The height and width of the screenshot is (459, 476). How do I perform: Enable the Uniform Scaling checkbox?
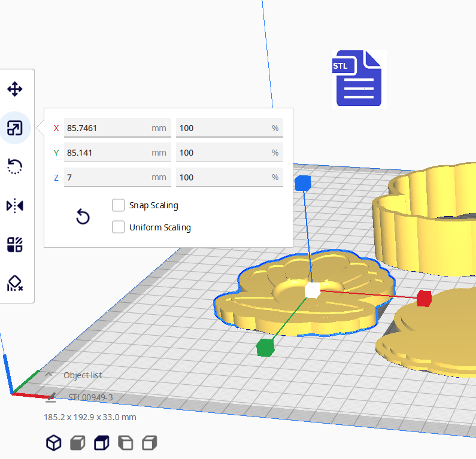(x=119, y=227)
